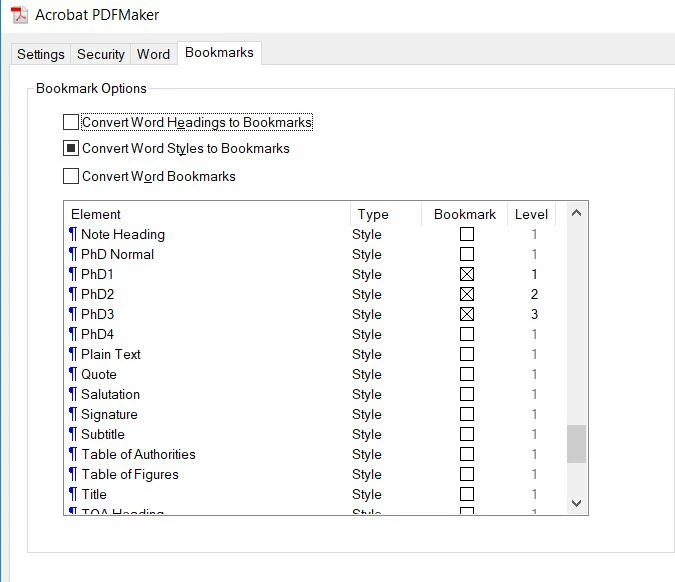675x582 pixels.
Task: Select the Salutation element name
Action: tap(111, 394)
